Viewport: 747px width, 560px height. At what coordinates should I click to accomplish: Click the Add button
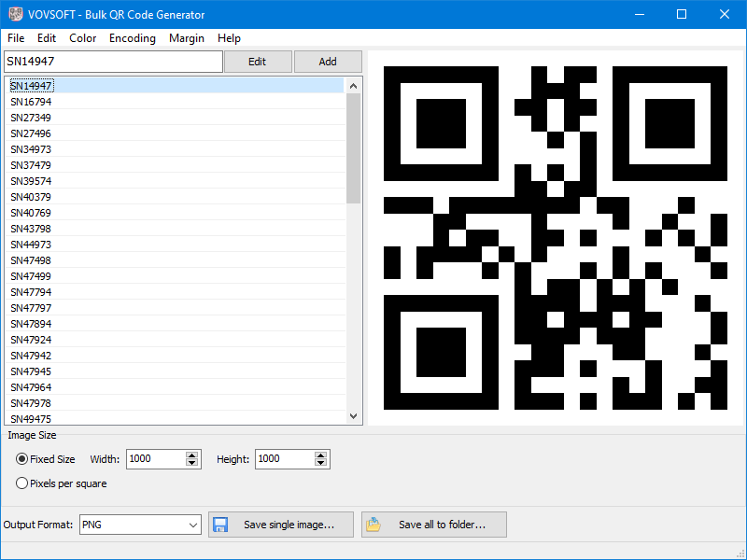point(328,61)
